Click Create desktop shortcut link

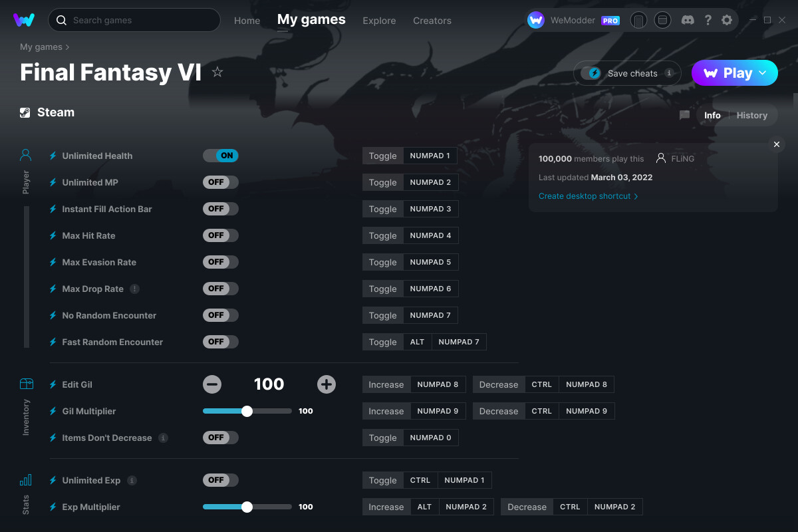[x=589, y=196]
